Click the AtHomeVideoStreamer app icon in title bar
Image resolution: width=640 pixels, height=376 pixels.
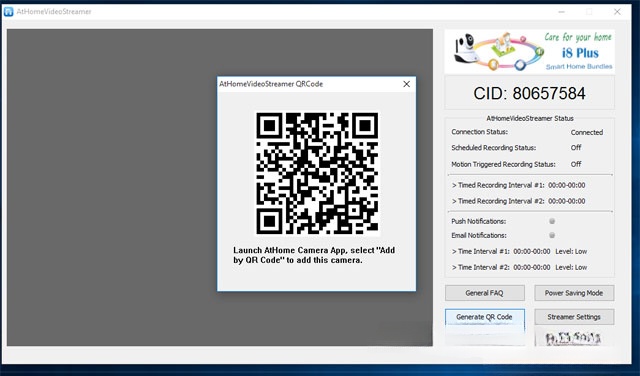coord(8,11)
